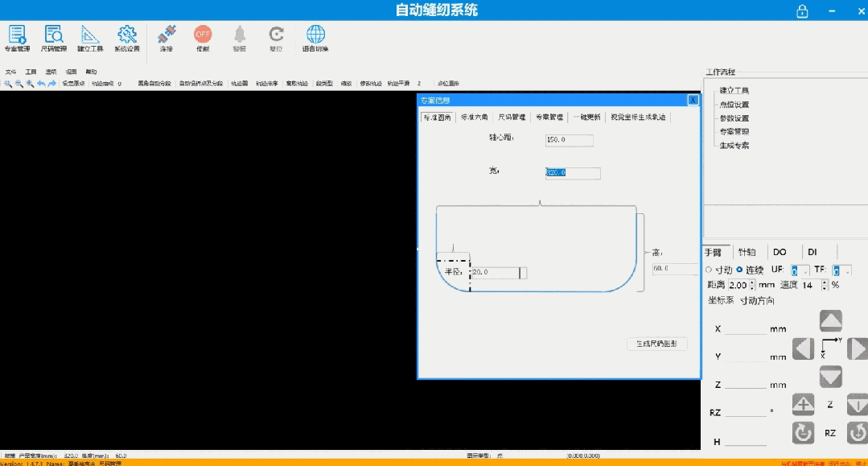Click 圆角自动分段 toolbar button
868x466 pixels.
(154, 84)
